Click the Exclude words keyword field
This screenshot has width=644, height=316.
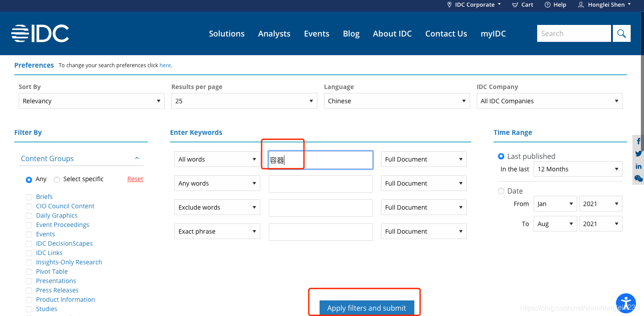coord(320,208)
